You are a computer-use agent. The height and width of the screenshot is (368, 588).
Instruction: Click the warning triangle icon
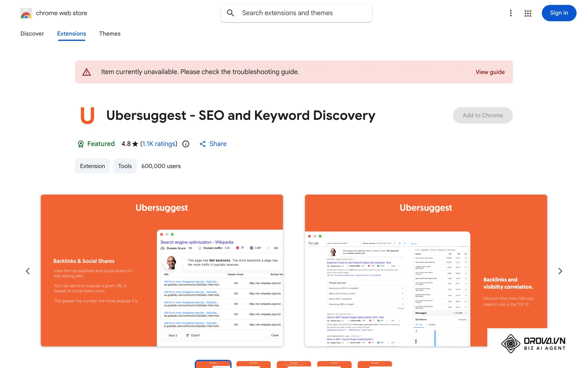(87, 72)
